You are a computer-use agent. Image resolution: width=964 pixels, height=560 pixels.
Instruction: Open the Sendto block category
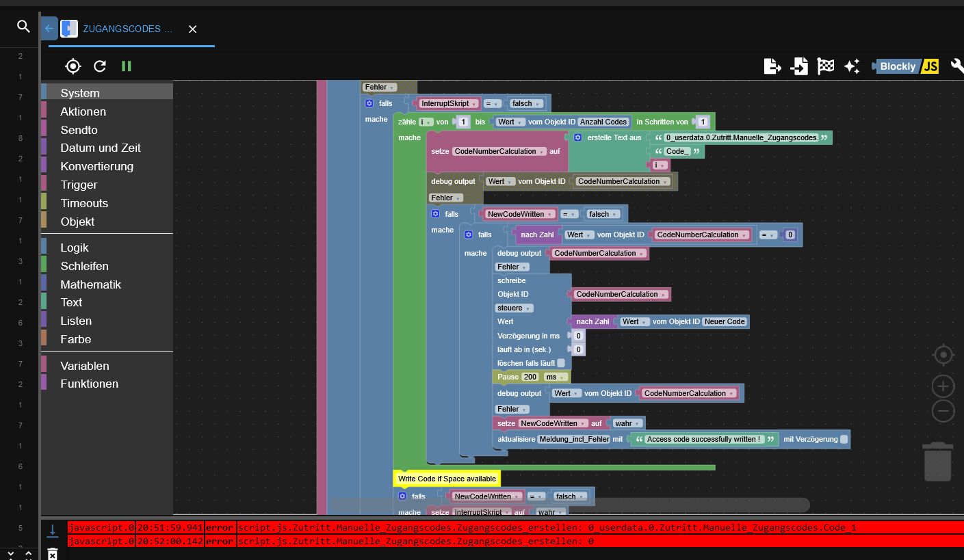(107, 130)
